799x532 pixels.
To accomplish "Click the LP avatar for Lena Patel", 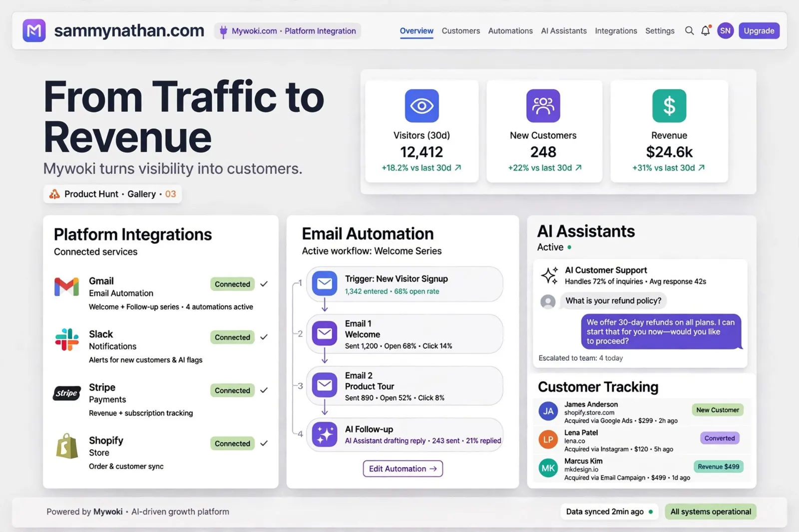I will coord(548,440).
